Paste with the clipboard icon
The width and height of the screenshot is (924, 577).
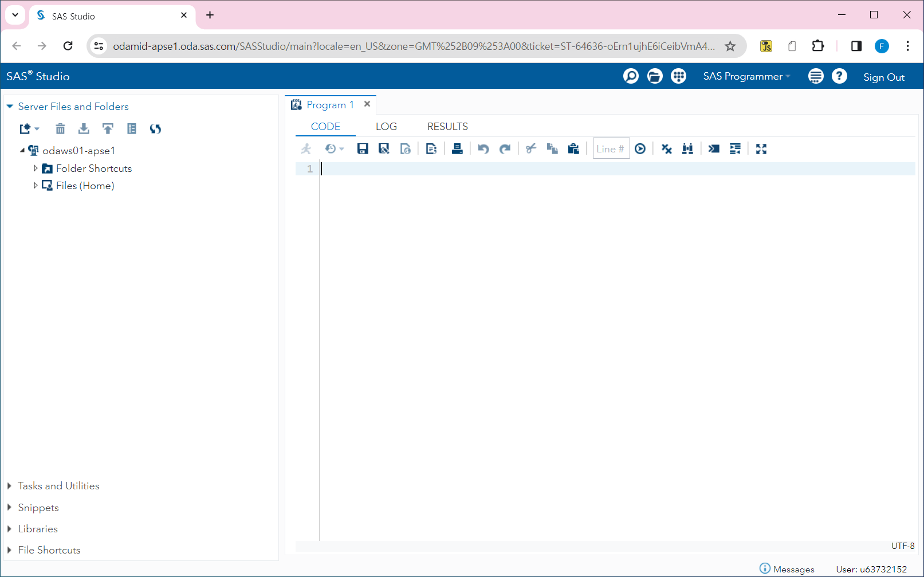(573, 149)
